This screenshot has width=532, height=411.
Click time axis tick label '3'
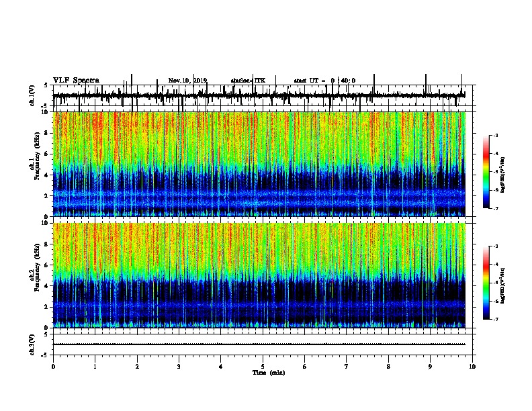coord(179,367)
